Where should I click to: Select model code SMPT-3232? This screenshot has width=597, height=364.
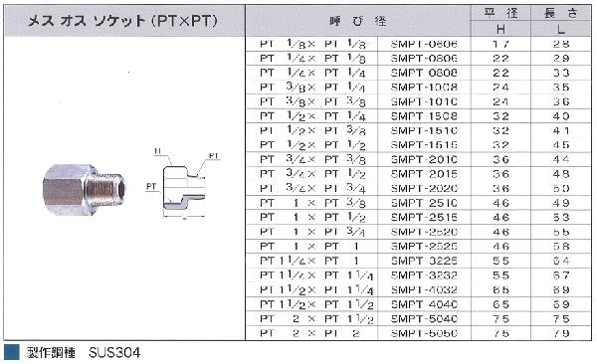point(424,275)
